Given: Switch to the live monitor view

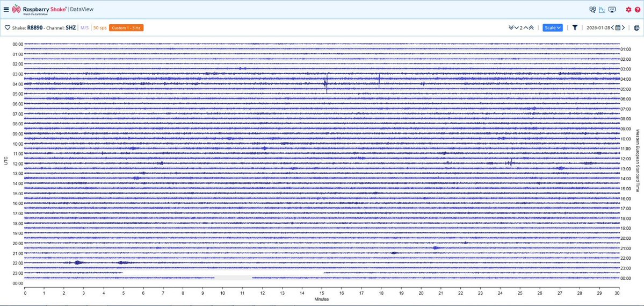Looking at the screenshot, I should [612, 10].
